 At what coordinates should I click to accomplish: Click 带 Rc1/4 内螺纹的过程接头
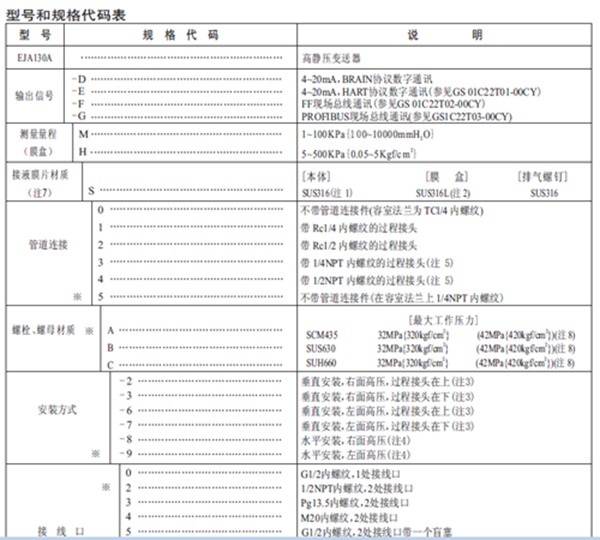click(359, 228)
